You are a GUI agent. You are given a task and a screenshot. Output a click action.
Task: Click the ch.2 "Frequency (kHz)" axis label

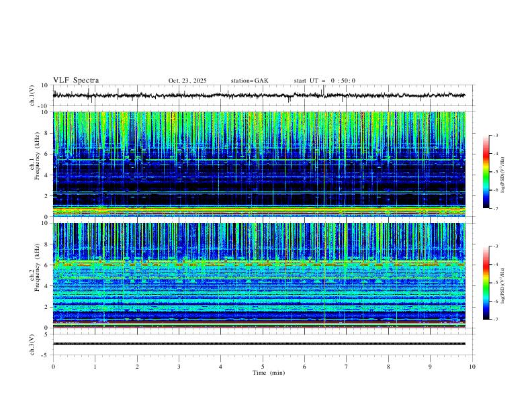click(38, 267)
